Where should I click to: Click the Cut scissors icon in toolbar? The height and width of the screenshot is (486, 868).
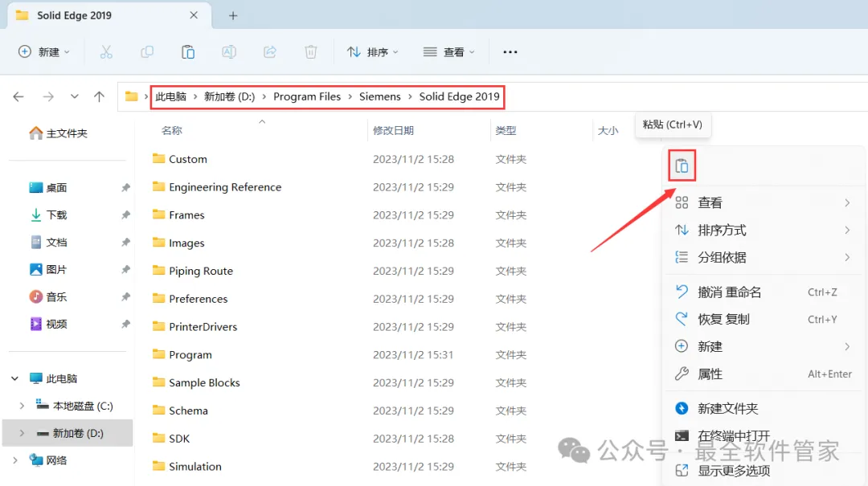click(106, 52)
